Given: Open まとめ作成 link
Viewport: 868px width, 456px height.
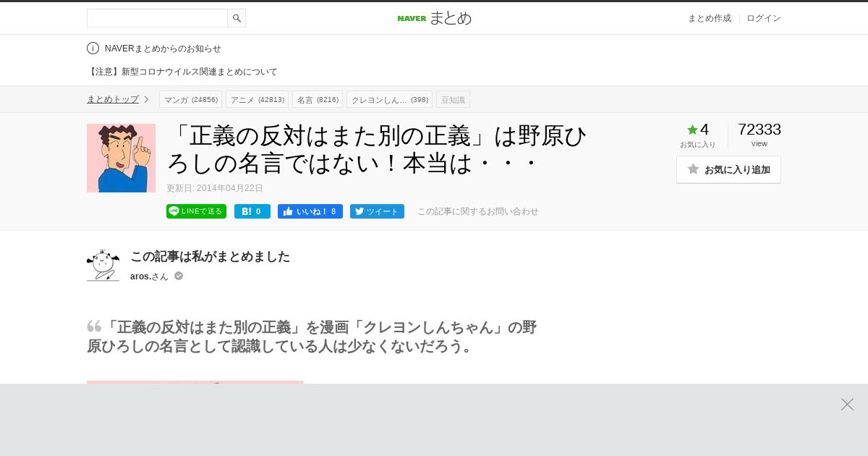Looking at the screenshot, I should click(x=709, y=18).
